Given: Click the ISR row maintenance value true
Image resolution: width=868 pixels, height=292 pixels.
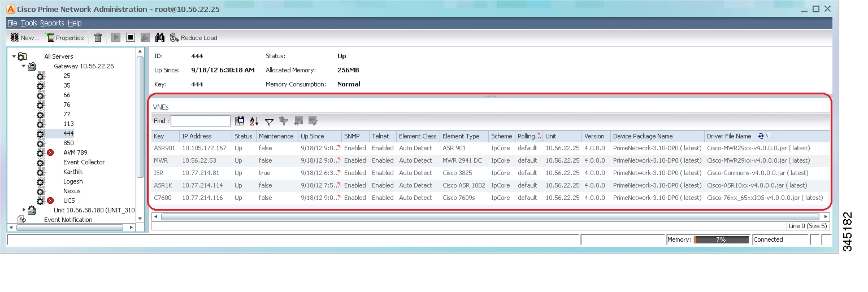Looking at the screenshot, I should click(264, 173).
